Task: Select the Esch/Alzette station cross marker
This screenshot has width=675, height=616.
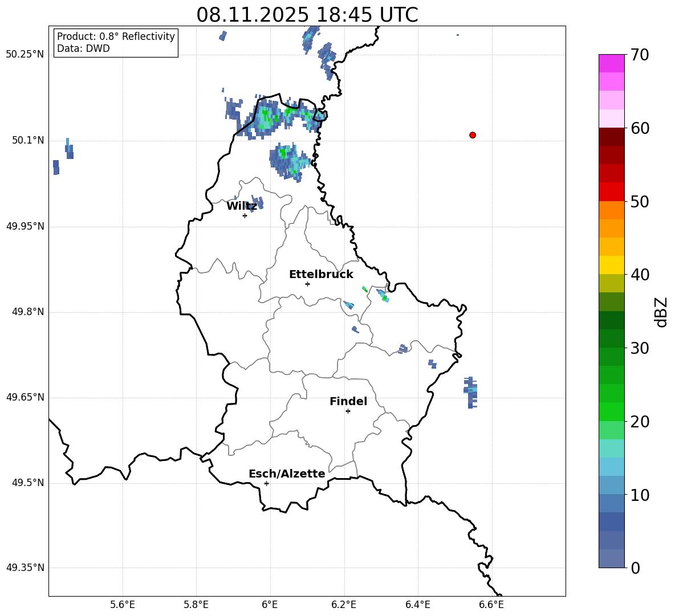Action: [x=266, y=483]
